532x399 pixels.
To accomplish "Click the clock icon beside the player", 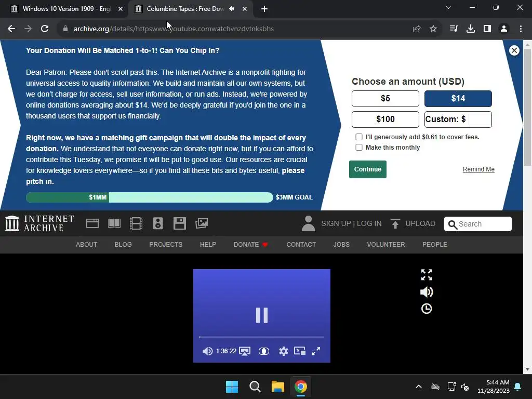I will click(x=427, y=309).
